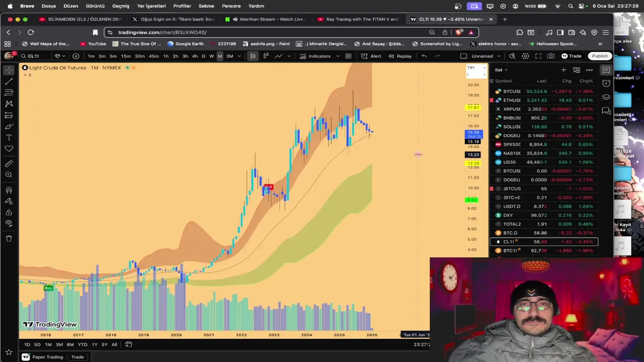This screenshot has width=644, height=362.
Task: Pick the text annotation tool
Action: click(9, 137)
